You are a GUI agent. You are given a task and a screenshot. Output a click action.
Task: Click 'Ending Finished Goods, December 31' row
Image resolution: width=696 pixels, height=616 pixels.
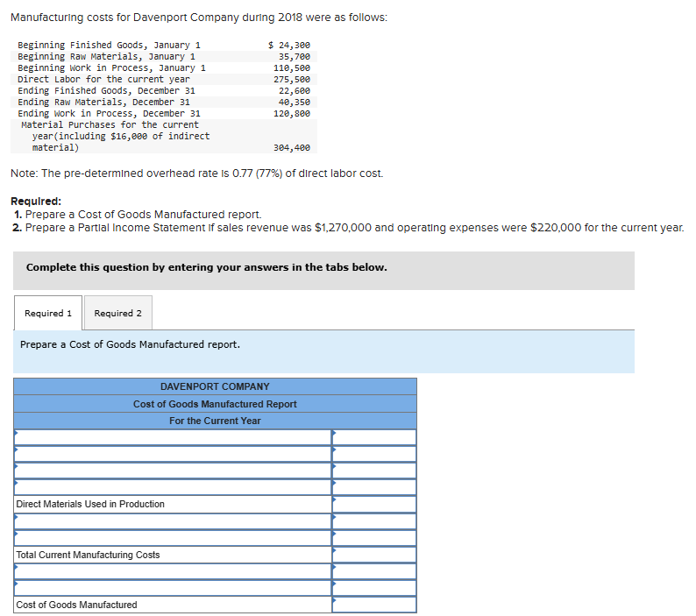(x=107, y=90)
